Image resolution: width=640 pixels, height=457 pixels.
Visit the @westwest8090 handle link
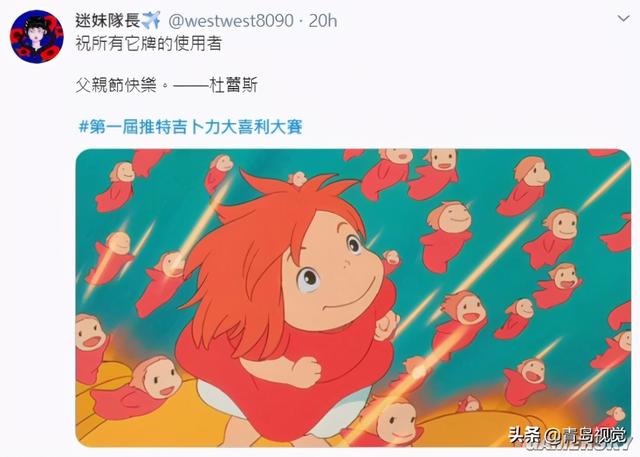231,20
